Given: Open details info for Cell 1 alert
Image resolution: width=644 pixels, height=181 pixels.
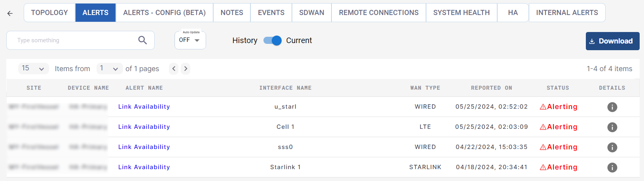Looking at the screenshot, I should click(x=612, y=127).
